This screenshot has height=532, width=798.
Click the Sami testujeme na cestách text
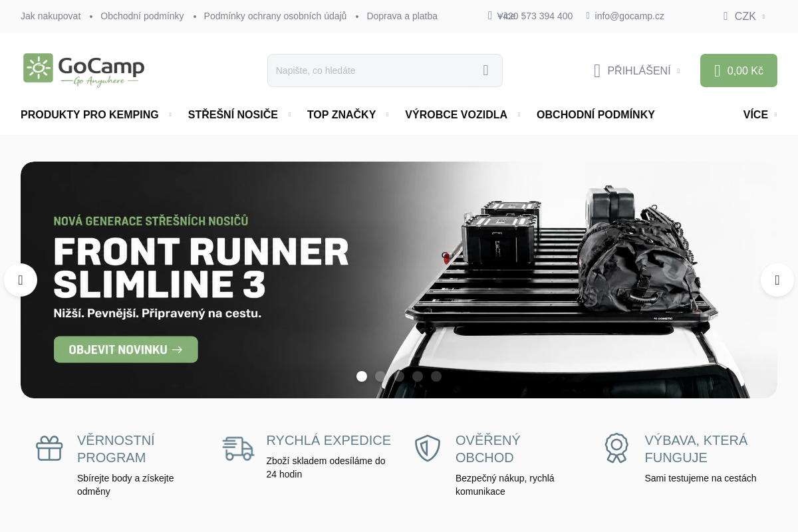pos(700,478)
